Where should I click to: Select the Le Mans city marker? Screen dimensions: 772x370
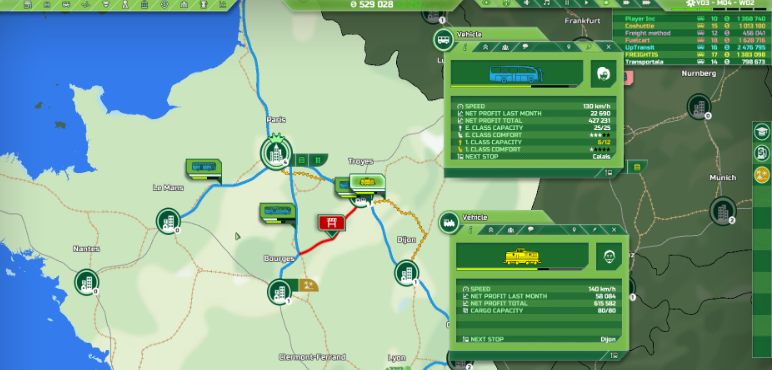168,220
